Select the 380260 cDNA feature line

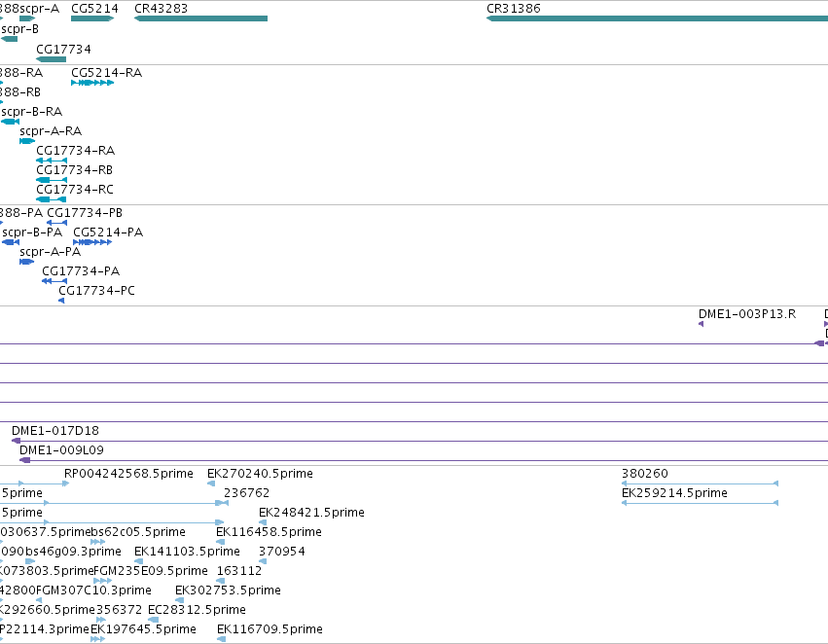701,483
